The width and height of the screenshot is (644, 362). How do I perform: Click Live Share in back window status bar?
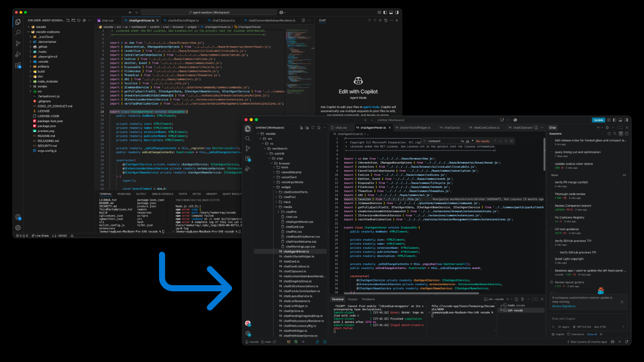[40, 235]
